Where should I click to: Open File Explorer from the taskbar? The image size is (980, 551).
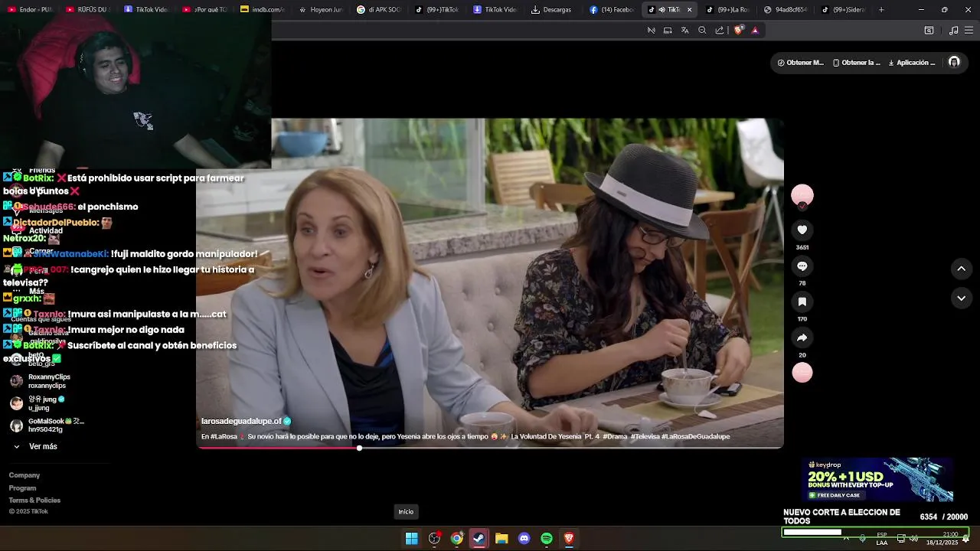tap(501, 539)
